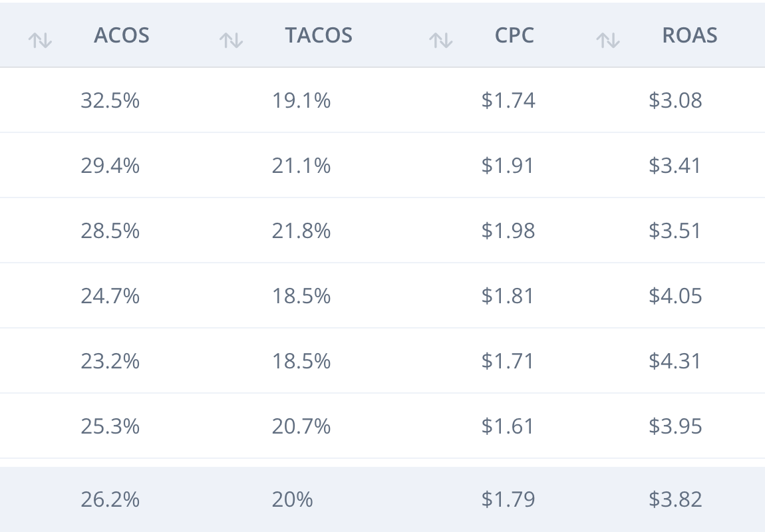Click the $1.98 CPC value
The height and width of the screenshot is (532, 765).
click(508, 231)
